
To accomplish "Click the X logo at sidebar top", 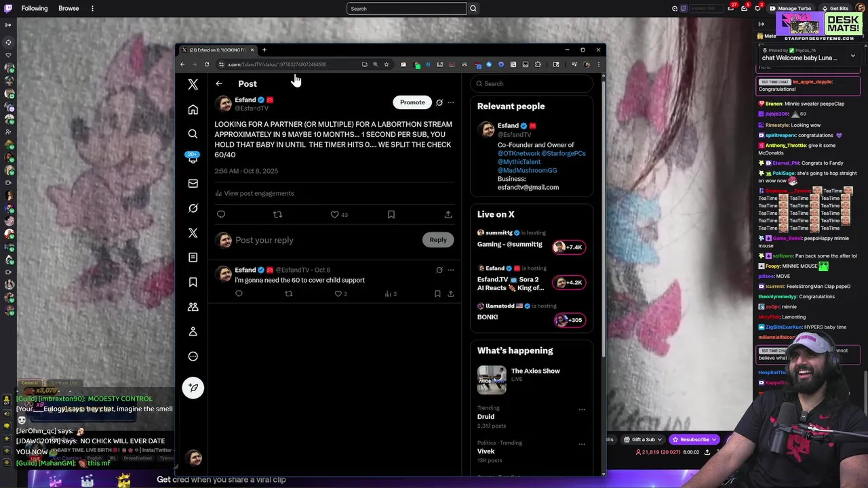I will (x=193, y=84).
